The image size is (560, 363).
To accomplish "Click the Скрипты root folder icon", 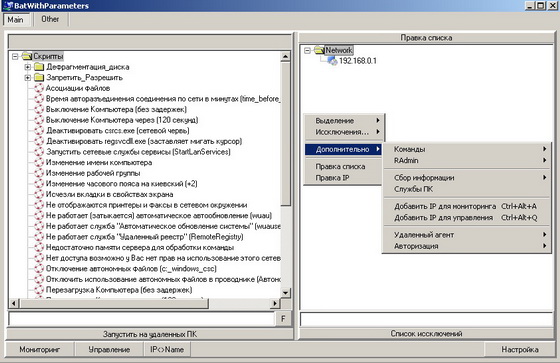I will click(x=27, y=56).
